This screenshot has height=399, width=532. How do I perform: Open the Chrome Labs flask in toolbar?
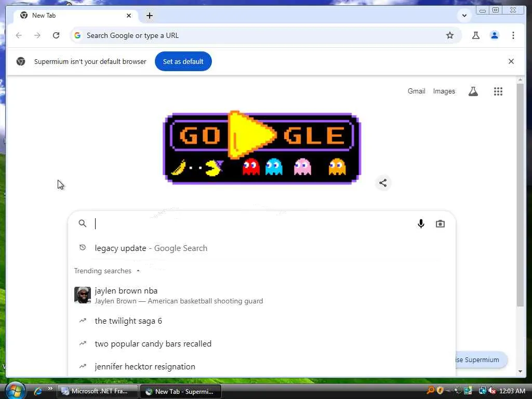[x=476, y=35]
